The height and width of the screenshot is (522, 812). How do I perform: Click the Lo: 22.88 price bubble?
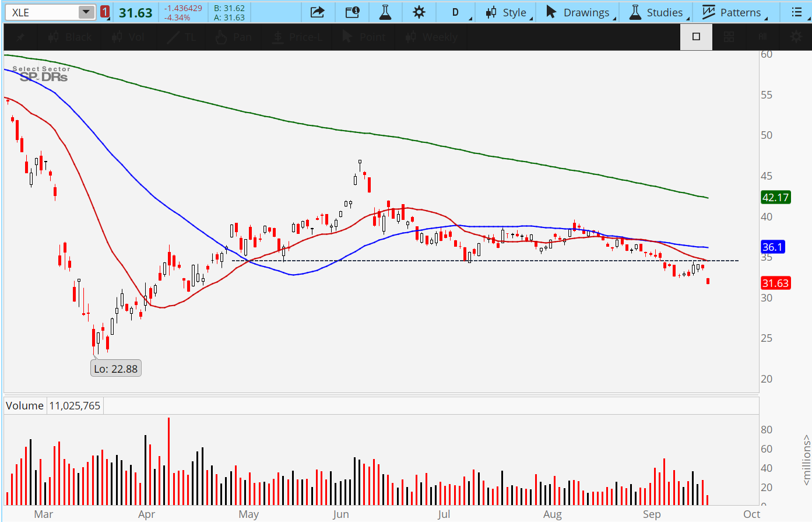tap(116, 369)
